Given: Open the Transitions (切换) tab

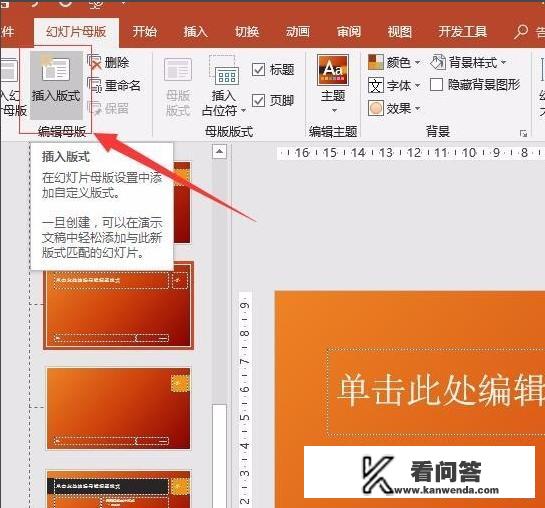Looking at the screenshot, I should (x=247, y=32).
